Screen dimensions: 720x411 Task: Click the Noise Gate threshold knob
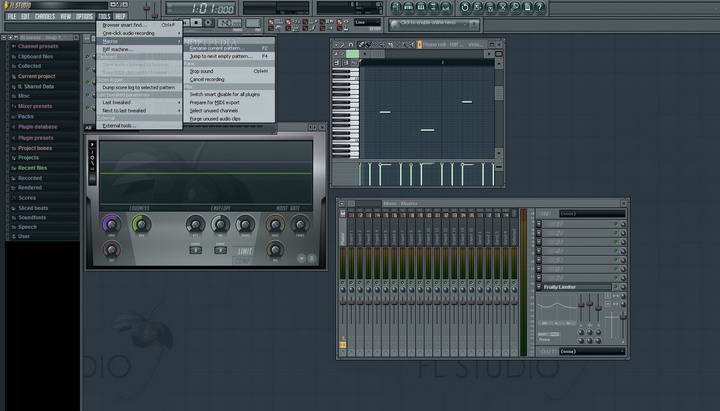[274, 226]
